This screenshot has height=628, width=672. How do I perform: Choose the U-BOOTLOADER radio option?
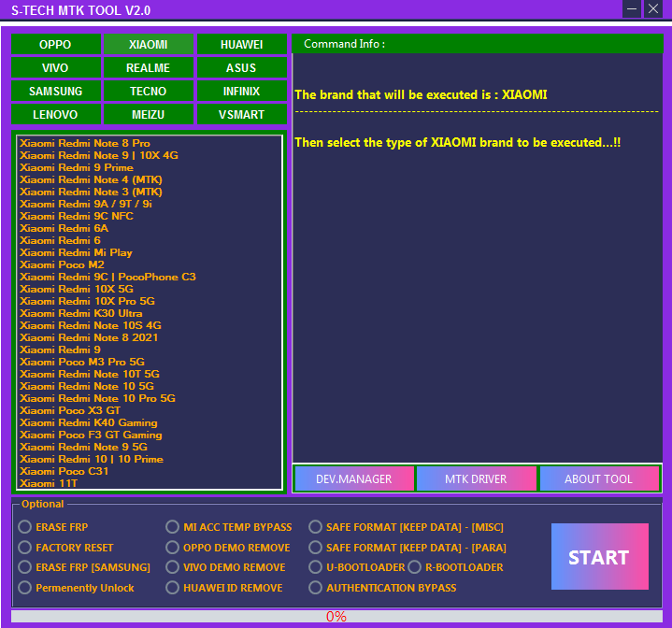(x=357, y=567)
